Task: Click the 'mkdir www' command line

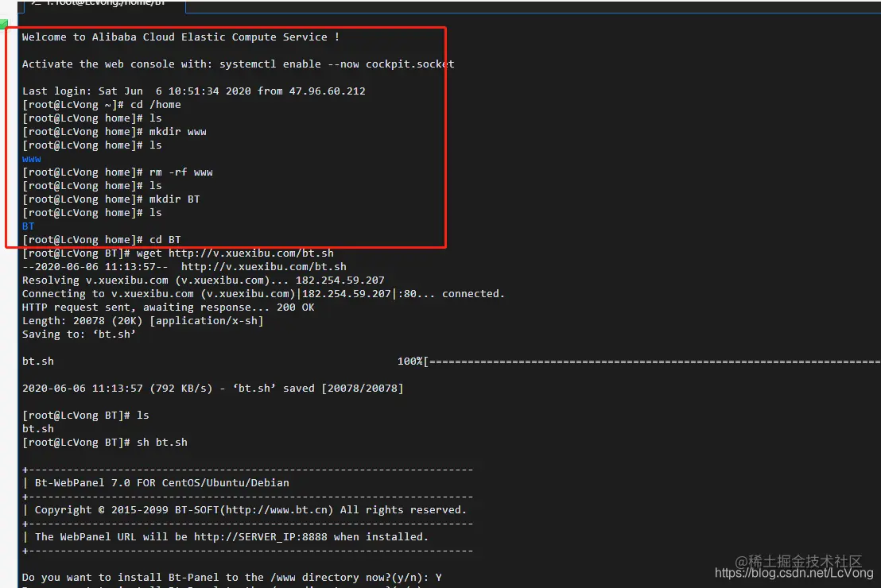Action: pyautogui.click(x=114, y=131)
